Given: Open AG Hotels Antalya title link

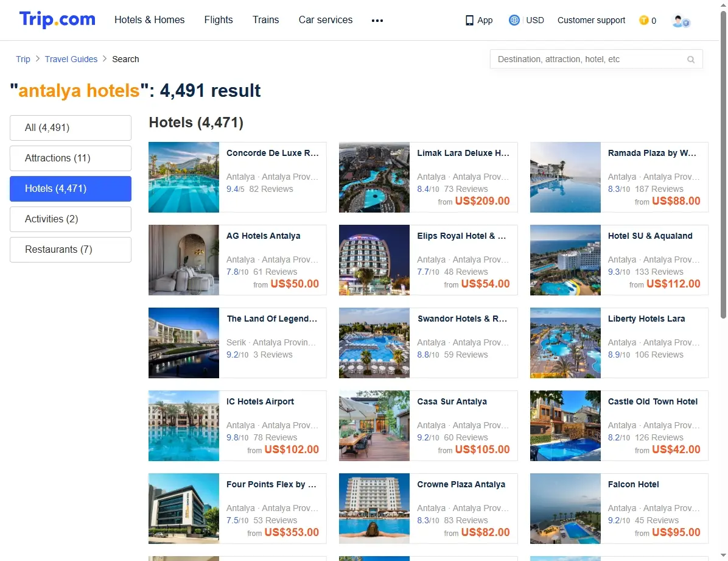Looking at the screenshot, I should tap(263, 236).
